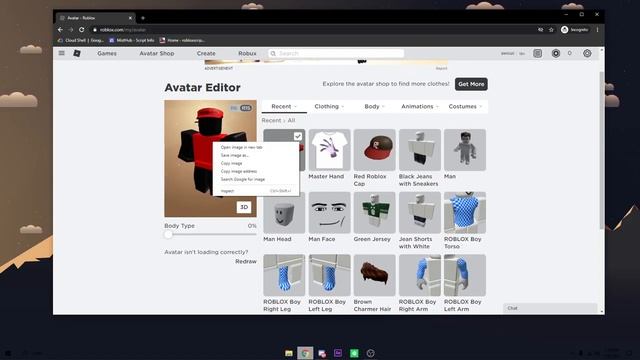This screenshot has width=640, height=360.
Task: Expand the Body dropdown tab
Action: point(374,106)
